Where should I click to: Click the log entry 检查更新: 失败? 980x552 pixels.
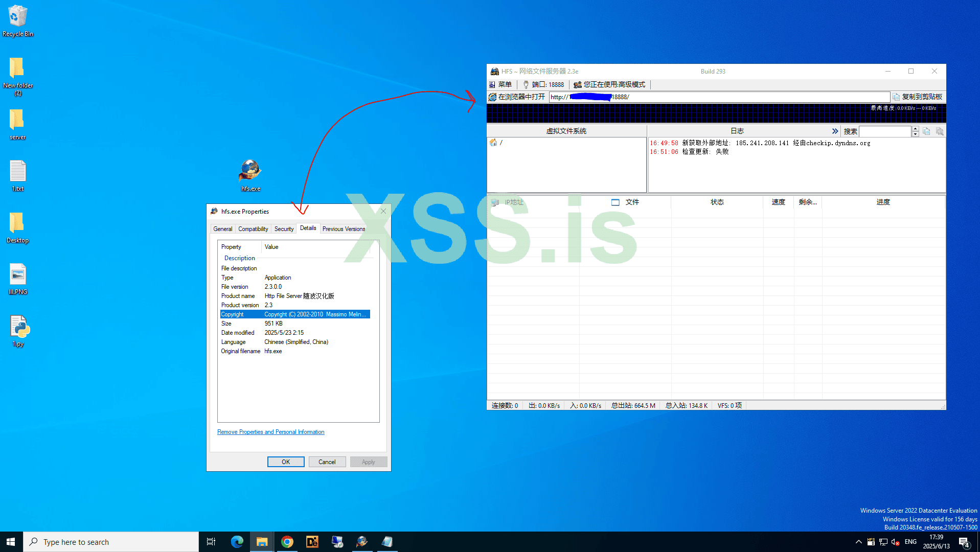689,152
